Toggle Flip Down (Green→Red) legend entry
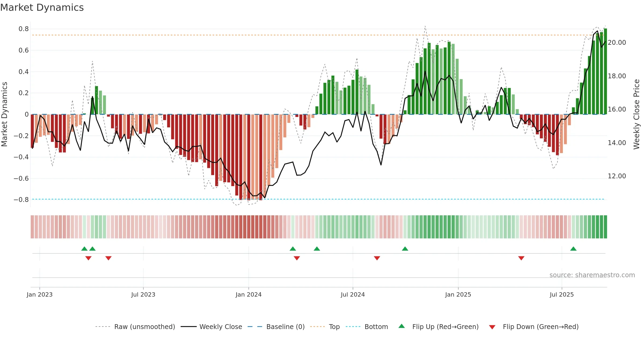The width and height of the screenshot is (644, 362). pyautogui.click(x=534, y=327)
